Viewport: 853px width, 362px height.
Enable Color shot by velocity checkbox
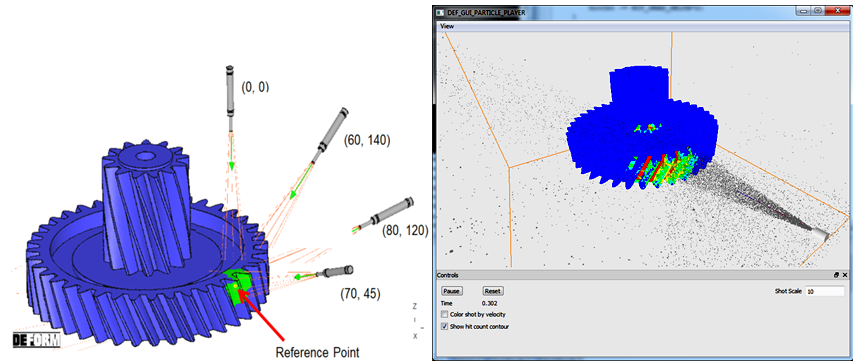445,315
